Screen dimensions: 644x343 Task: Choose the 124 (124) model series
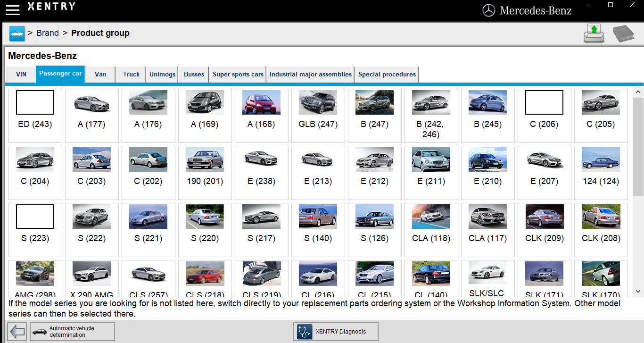(601, 173)
